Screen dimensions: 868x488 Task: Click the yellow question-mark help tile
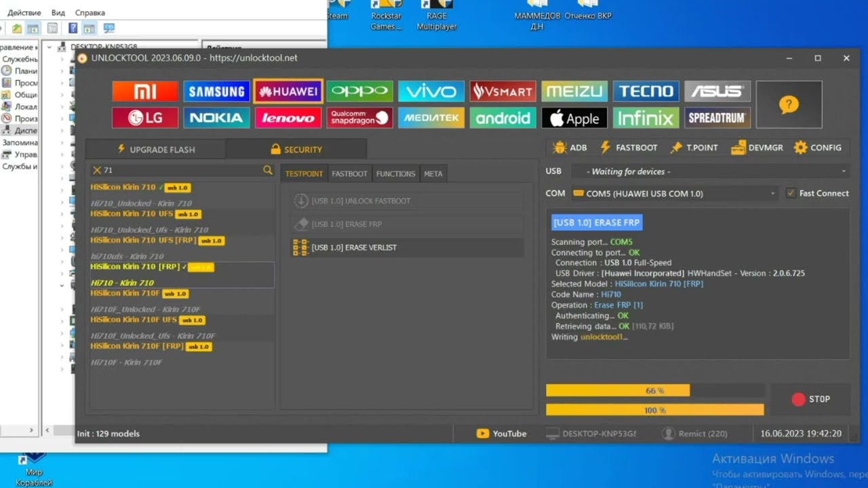click(x=789, y=104)
